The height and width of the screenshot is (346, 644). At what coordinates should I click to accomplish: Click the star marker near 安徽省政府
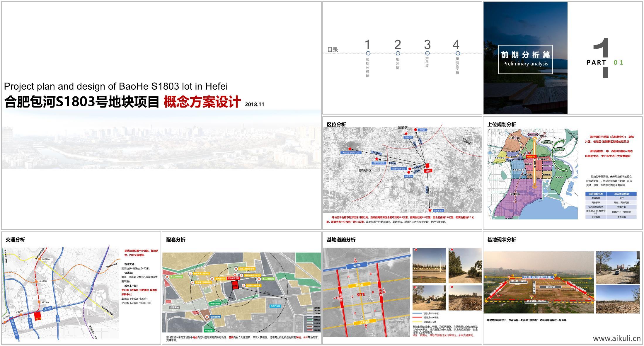[x=430, y=210]
